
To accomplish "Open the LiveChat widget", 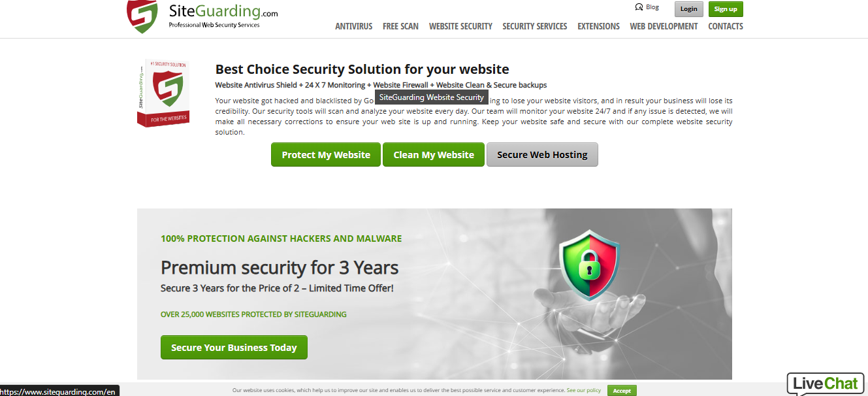I will point(827,384).
